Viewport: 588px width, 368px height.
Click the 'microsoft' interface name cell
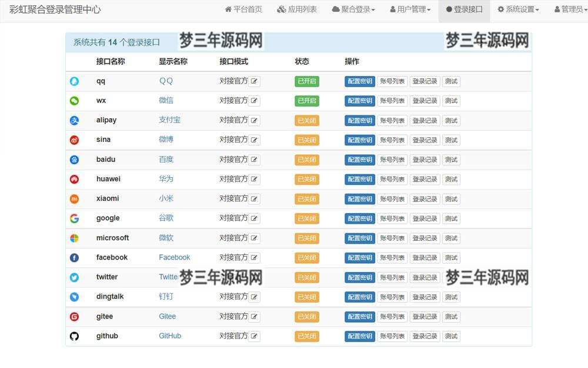click(112, 238)
